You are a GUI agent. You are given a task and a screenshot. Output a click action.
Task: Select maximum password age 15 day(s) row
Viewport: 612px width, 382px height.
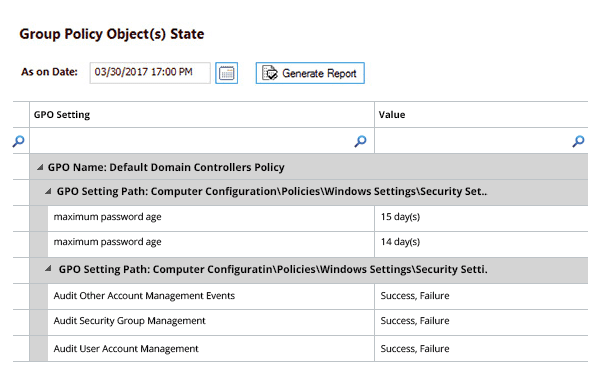click(x=308, y=219)
